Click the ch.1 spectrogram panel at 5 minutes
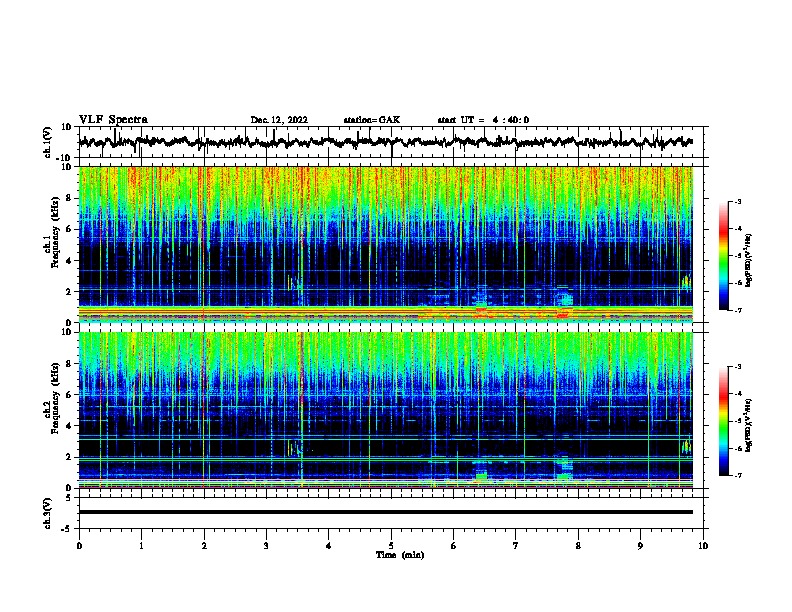This screenshot has height=612, width=792. point(391,244)
